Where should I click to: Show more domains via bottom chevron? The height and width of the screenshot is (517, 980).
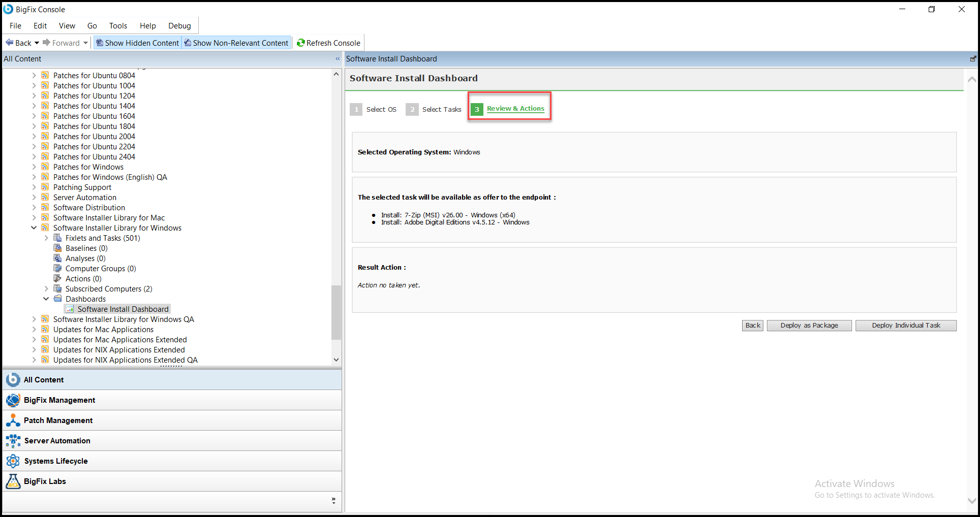pos(333,500)
